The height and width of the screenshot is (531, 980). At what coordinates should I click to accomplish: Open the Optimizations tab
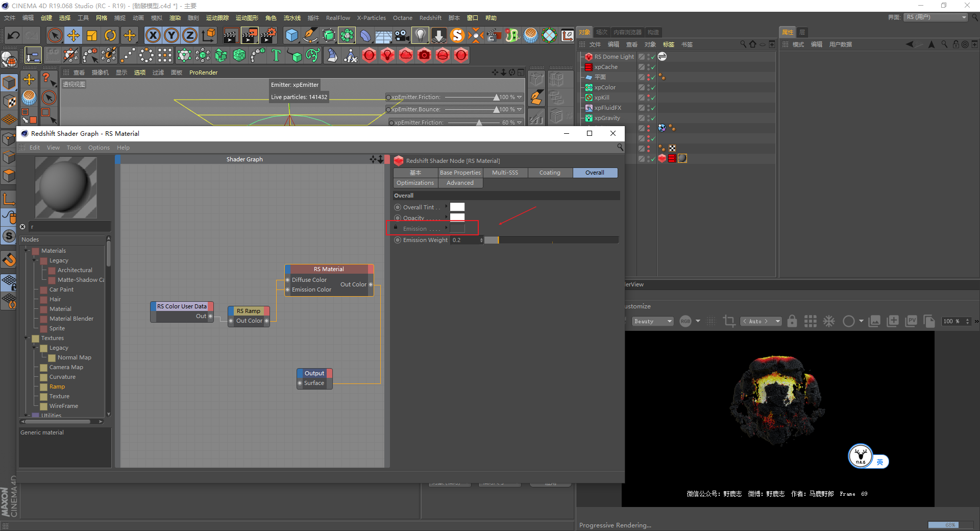(x=415, y=183)
